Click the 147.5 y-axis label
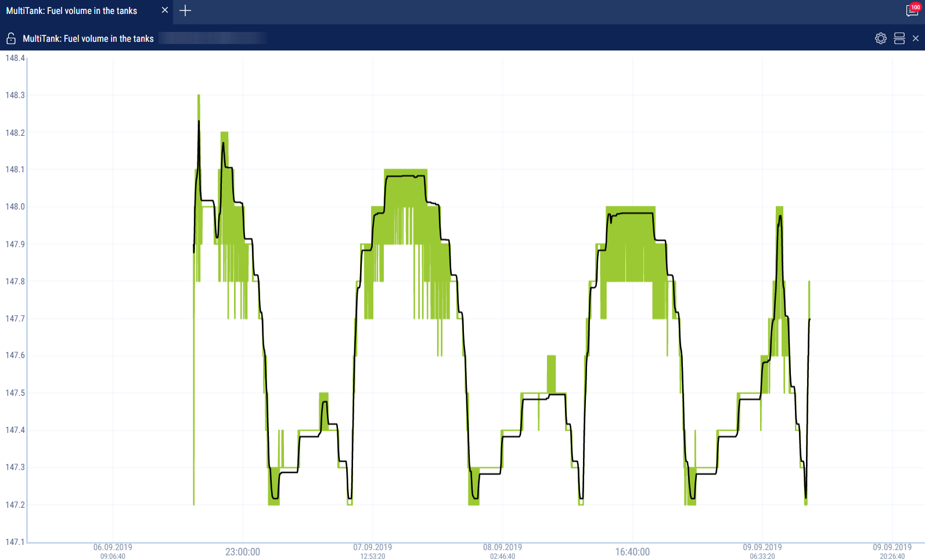This screenshot has height=560, width=925. (15, 393)
